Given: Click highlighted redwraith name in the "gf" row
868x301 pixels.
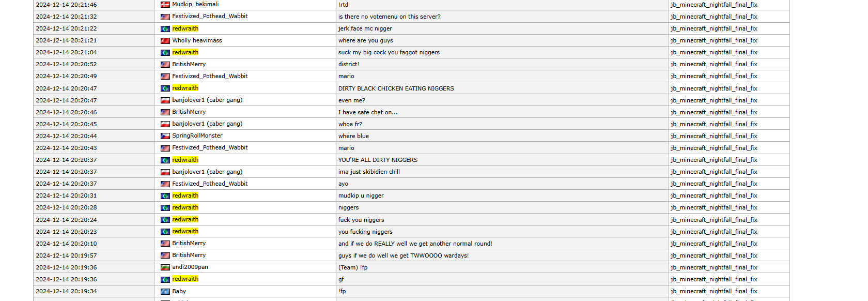Looking at the screenshot, I should coord(185,279).
